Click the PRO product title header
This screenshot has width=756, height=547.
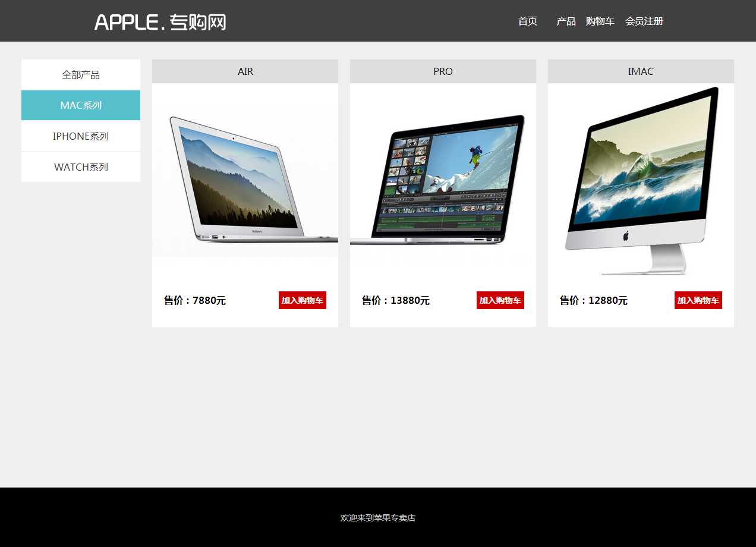pos(443,71)
